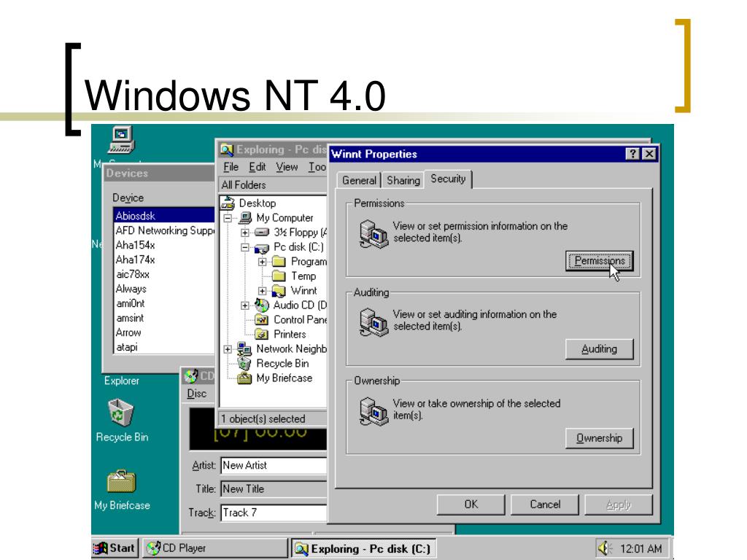This screenshot has height=560, width=747.
Task: Expand the 3½ Floppy tree node
Action: tap(245, 233)
